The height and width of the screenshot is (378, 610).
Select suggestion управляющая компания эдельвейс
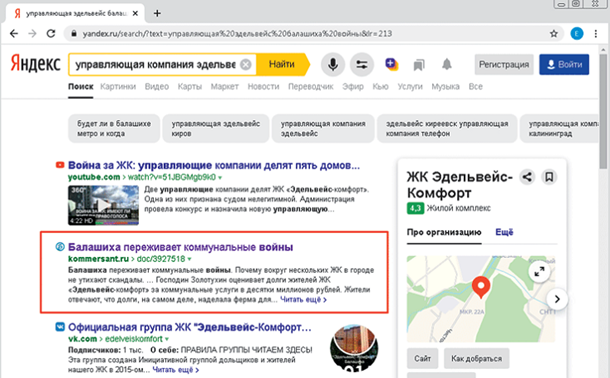click(323, 128)
